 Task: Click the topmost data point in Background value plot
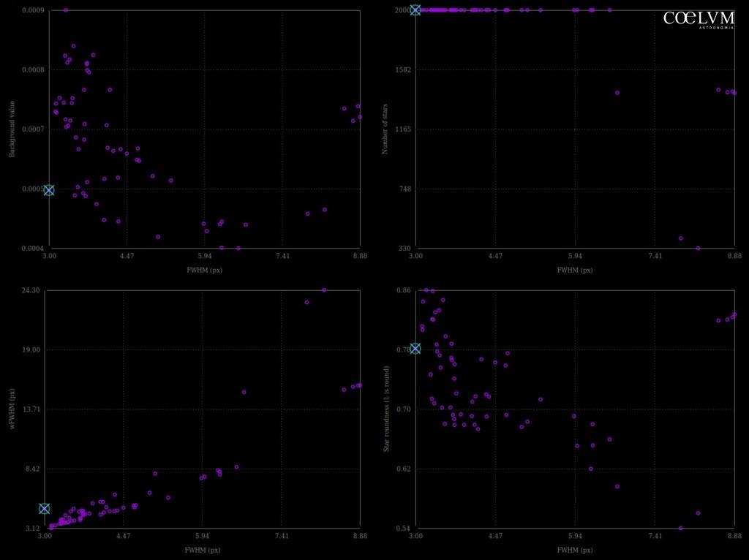tap(66, 10)
